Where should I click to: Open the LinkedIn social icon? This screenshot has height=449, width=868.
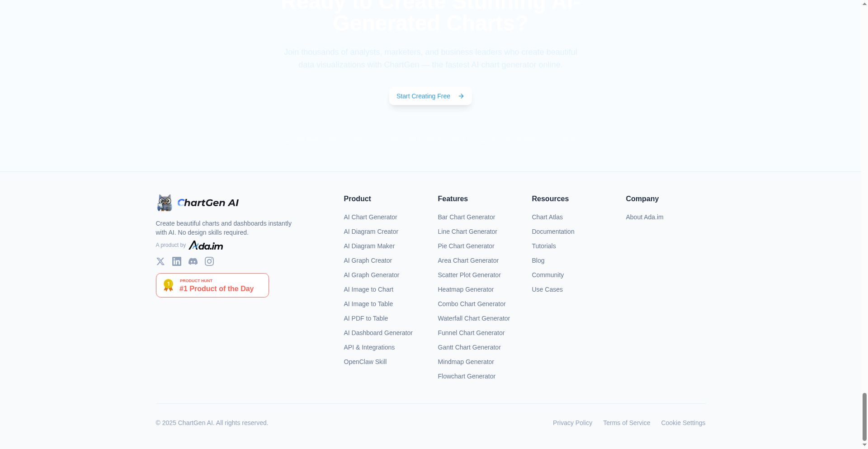[x=177, y=261]
